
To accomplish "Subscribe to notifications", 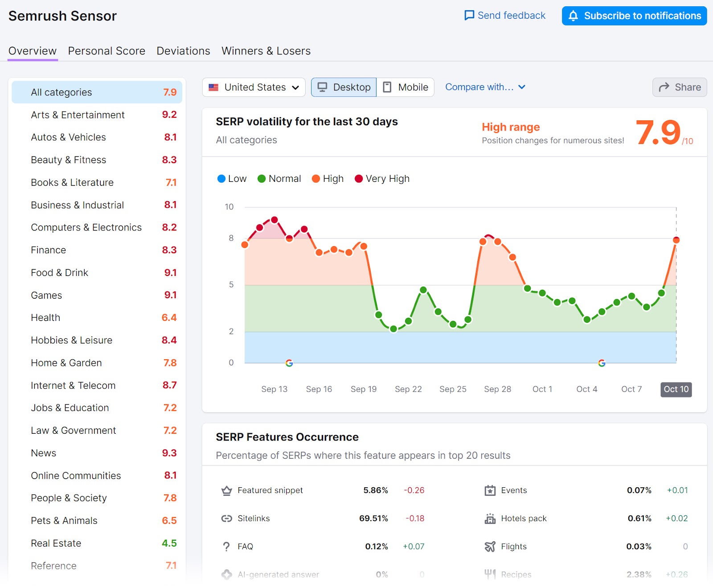I will [x=634, y=16].
